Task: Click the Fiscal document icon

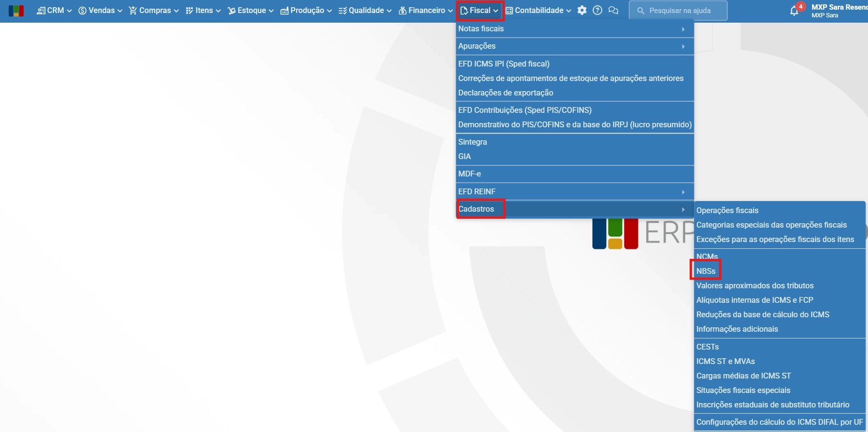Action: tap(464, 11)
